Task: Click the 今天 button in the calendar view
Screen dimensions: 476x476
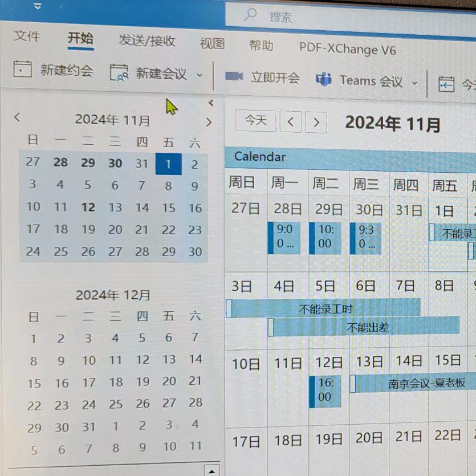Action: coord(255,120)
